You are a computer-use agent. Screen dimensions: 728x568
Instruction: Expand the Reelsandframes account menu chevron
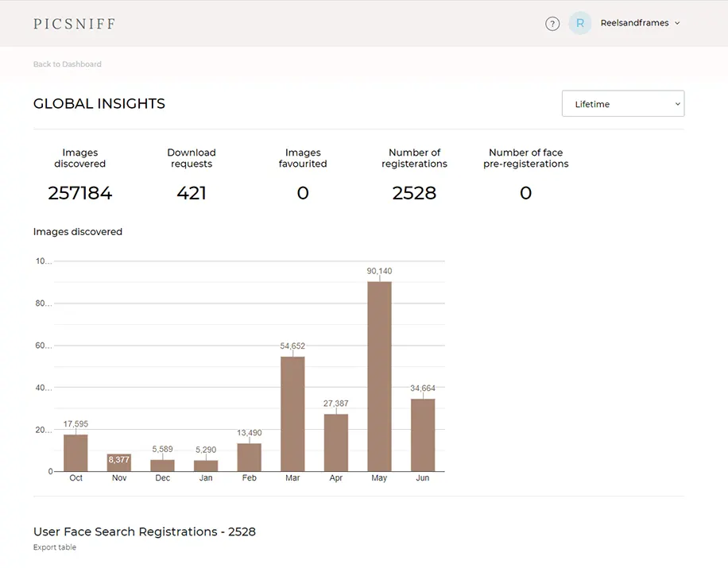[677, 23]
